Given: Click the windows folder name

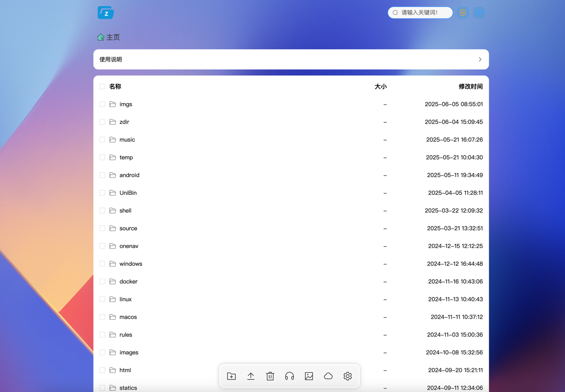Looking at the screenshot, I should coord(131,264).
